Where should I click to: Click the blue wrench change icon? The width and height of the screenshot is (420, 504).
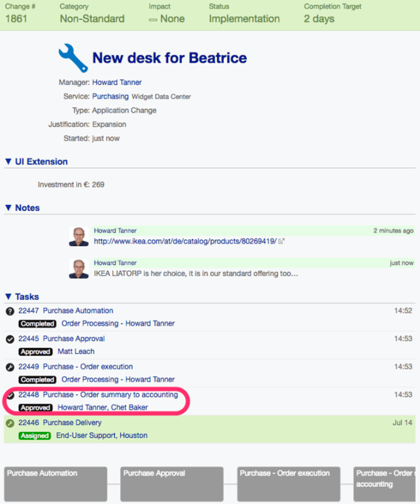(73, 58)
